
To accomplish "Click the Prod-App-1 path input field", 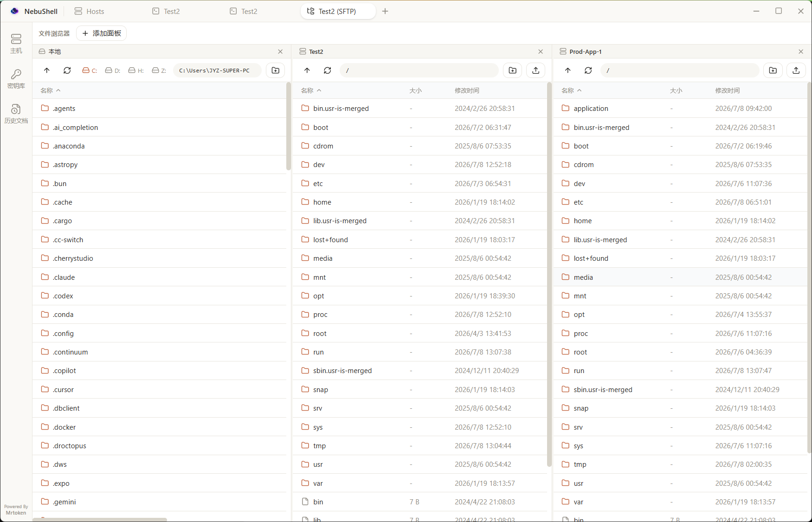I will click(680, 71).
